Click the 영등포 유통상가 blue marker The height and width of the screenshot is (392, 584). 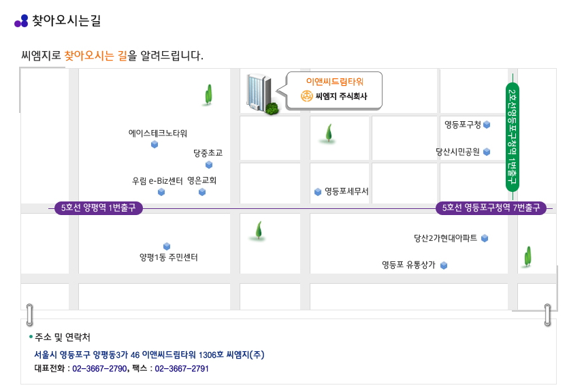[x=444, y=265]
